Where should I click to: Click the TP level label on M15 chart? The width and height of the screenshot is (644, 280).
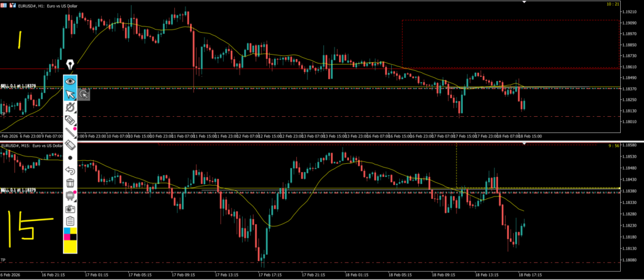pos(4,259)
